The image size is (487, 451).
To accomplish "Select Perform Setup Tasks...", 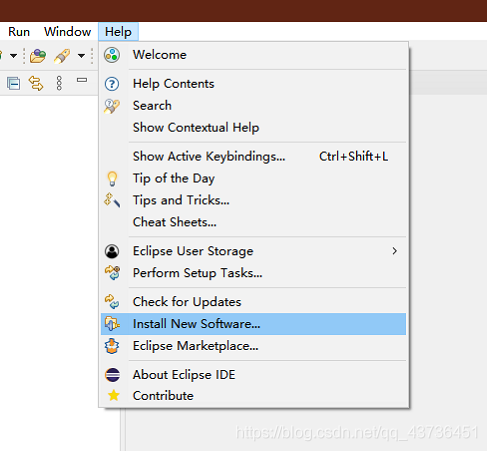I will [253, 273].
